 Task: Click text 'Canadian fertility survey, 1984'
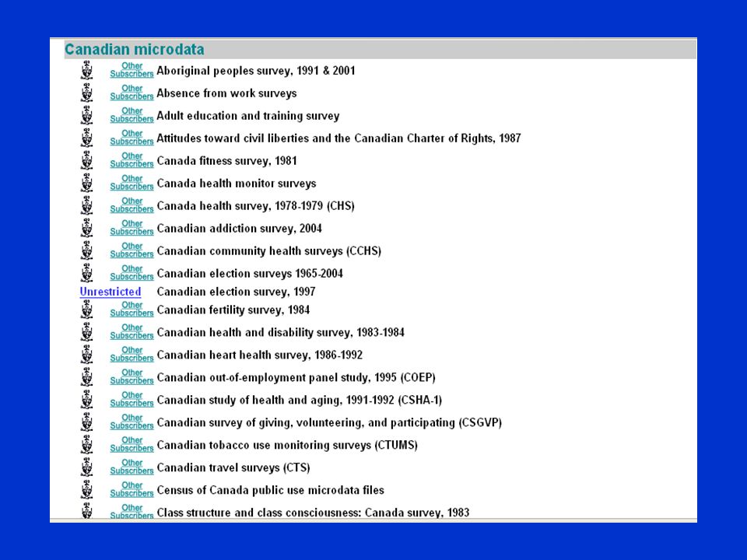(x=233, y=310)
